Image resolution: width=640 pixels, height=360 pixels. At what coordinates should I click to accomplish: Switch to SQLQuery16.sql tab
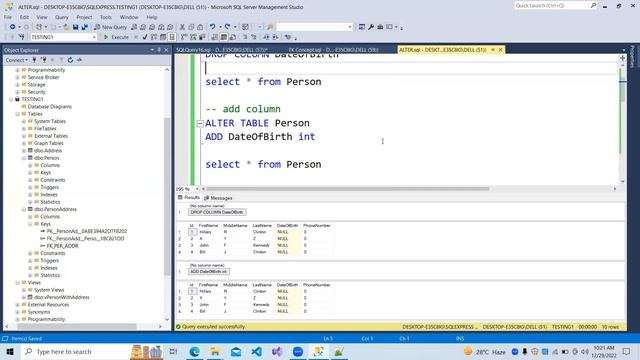click(222, 50)
